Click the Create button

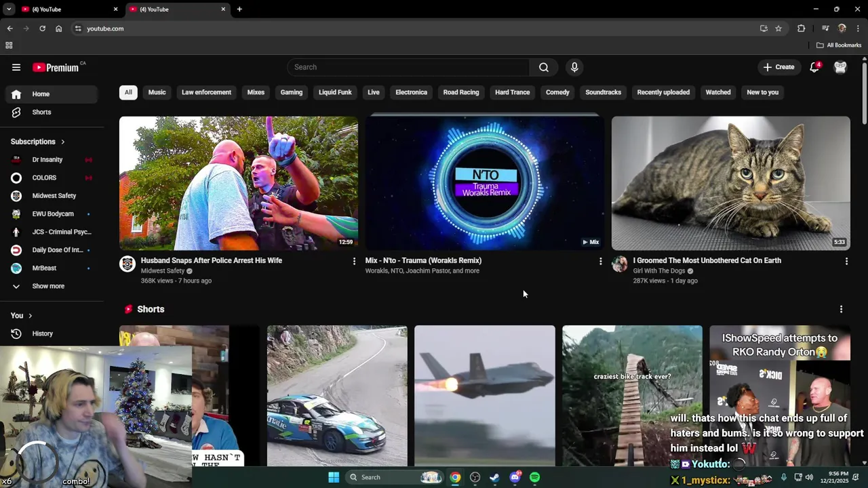click(x=778, y=67)
